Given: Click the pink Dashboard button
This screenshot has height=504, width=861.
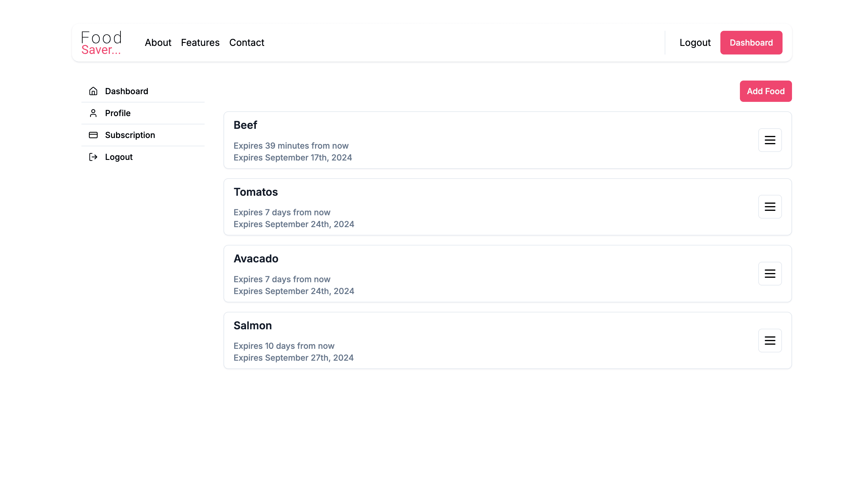Looking at the screenshot, I should tap(751, 43).
